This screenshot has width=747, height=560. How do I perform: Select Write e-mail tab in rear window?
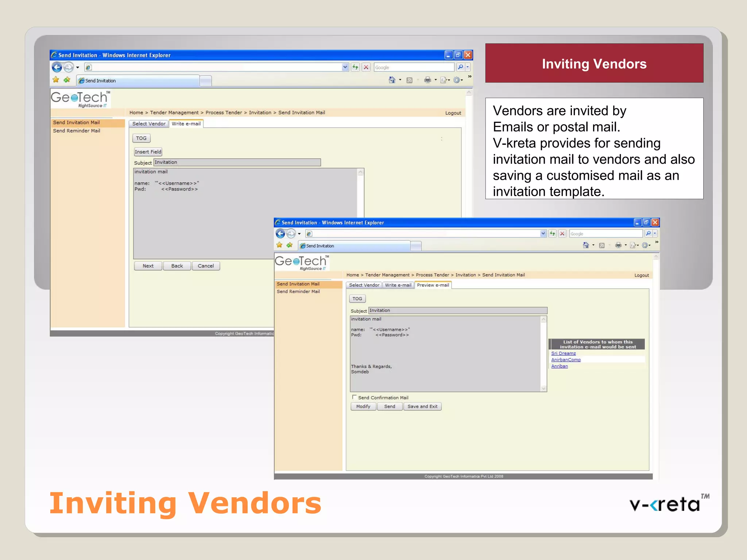(x=186, y=124)
